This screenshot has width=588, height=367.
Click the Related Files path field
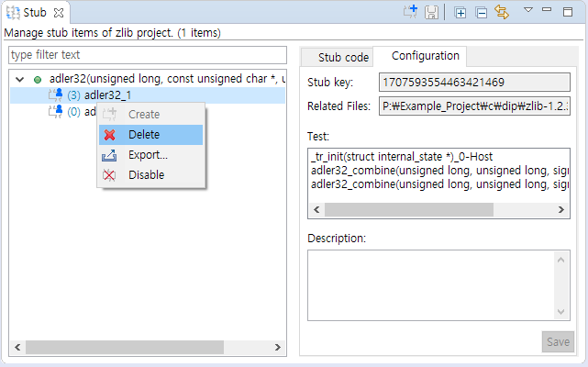474,106
